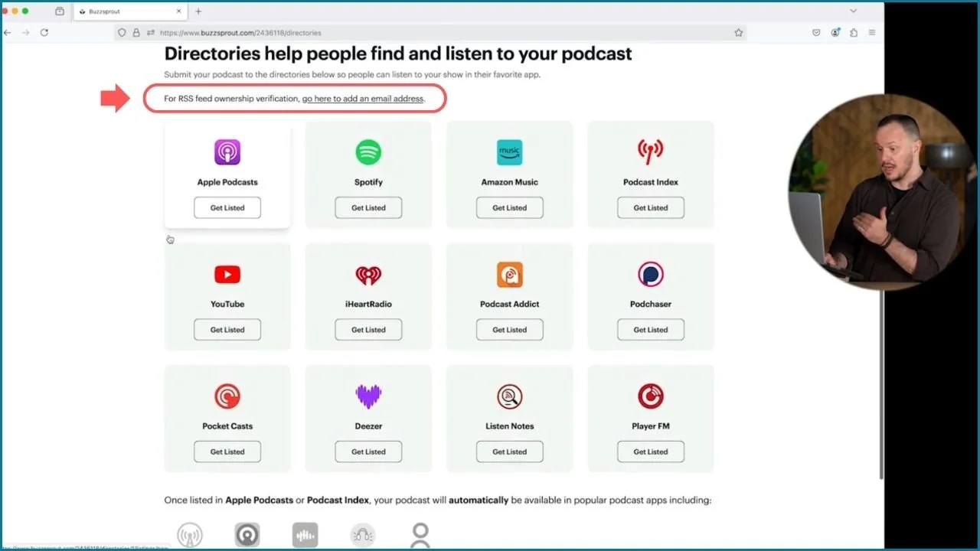Get Listed on Podcast Addict

[509, 330]
